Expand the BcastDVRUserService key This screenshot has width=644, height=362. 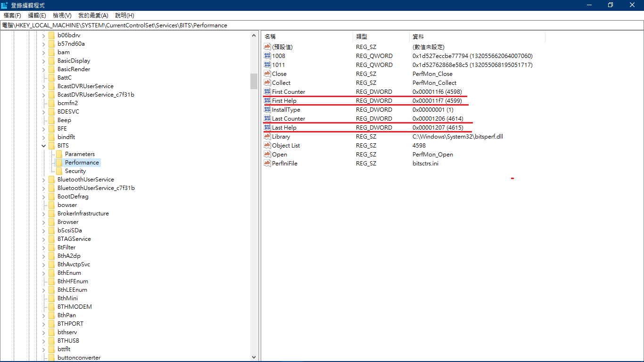pos(44,86)
